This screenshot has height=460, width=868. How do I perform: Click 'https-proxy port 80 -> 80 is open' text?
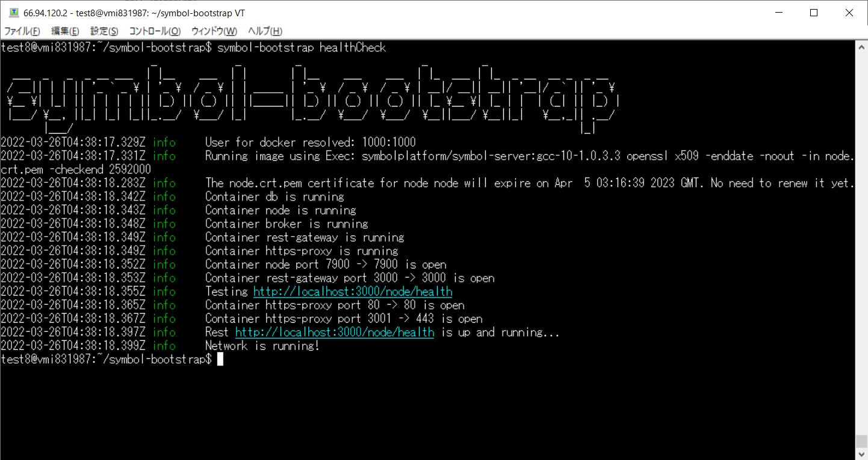[x=365, y=305]
